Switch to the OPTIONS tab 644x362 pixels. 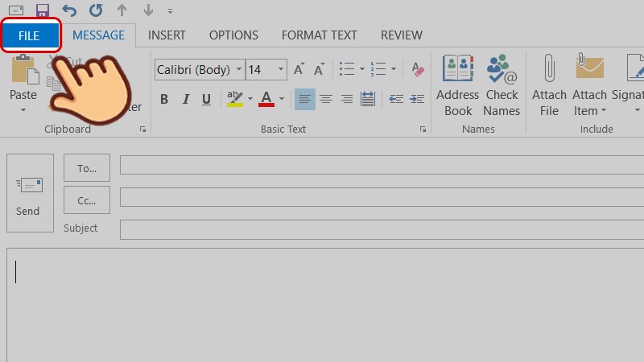233,35
